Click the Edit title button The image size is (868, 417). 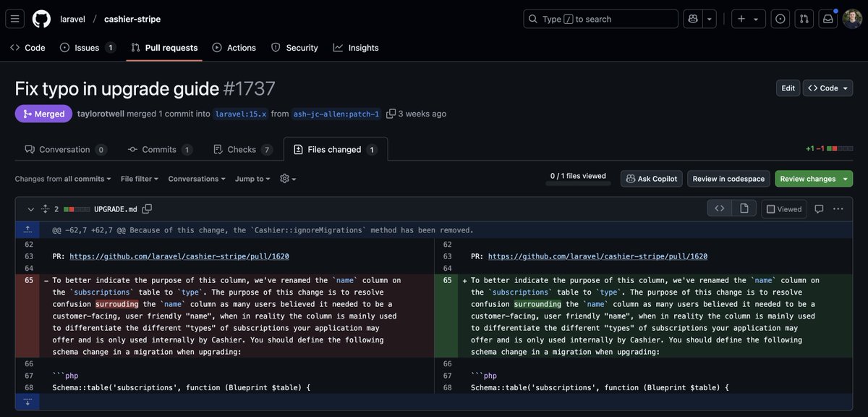pos(788,88)
